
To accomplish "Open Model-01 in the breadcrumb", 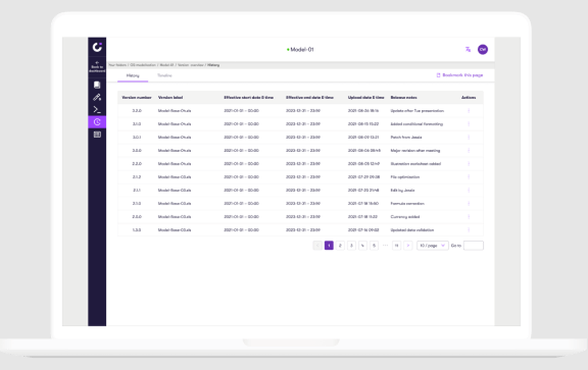I will [167, 65].
